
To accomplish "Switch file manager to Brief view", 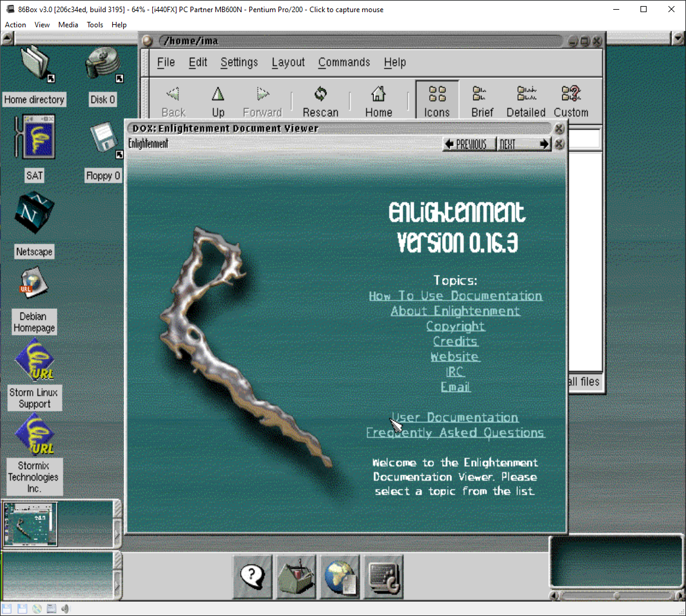I will 482,101.
